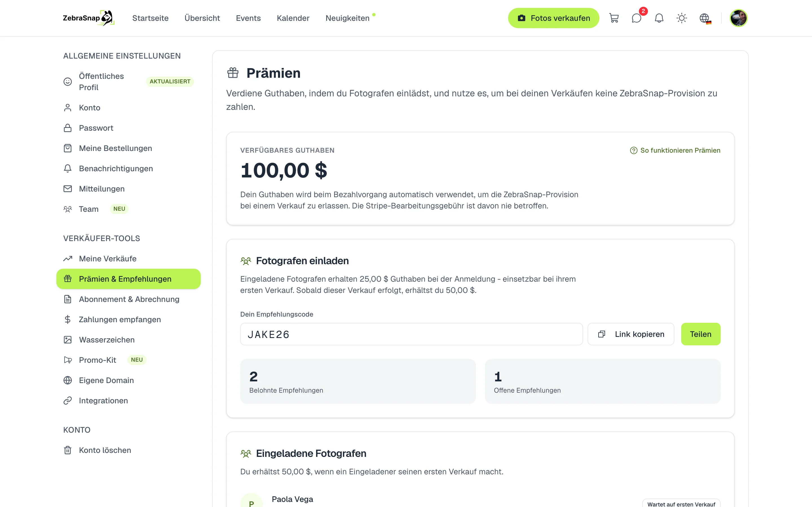Open Team settings in sidebar

(129, 209)
